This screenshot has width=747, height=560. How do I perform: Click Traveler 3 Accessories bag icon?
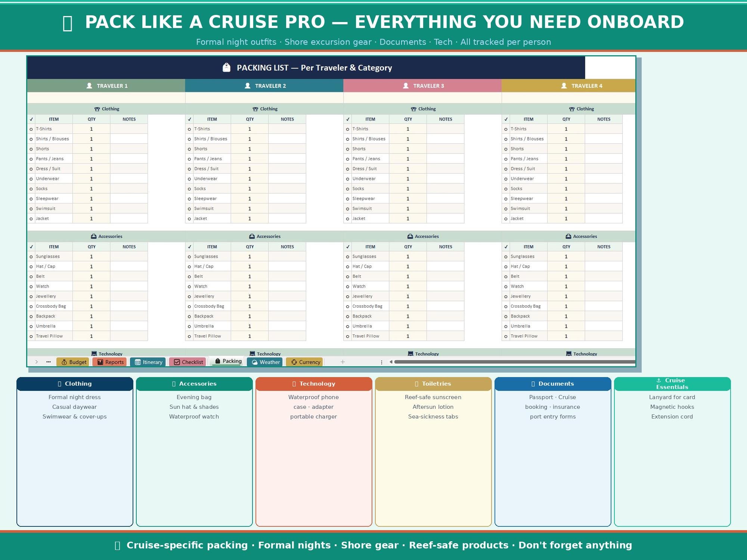(410, 236)
